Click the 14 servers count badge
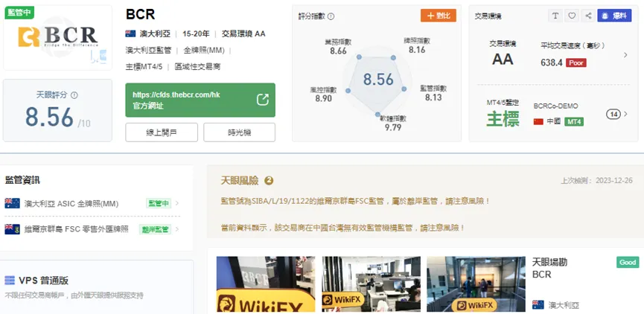This screenshot has width=644, height=314. (x=613, y=114)
